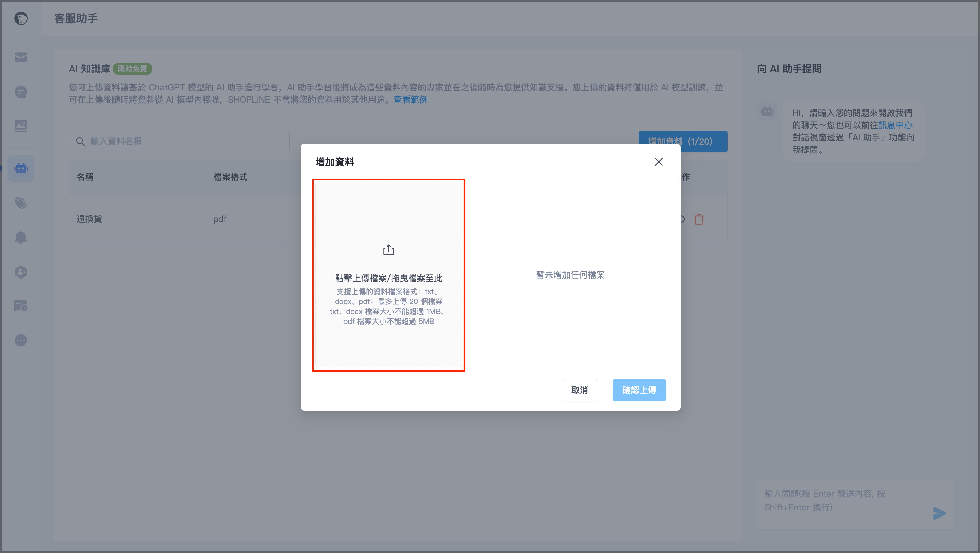980x553 pixels.
Task: Click the 名稱 column header
Action: point(85,177)
